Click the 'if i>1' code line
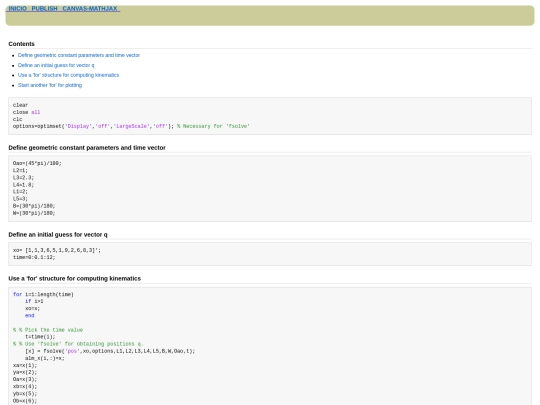 (x=34, y=301)
